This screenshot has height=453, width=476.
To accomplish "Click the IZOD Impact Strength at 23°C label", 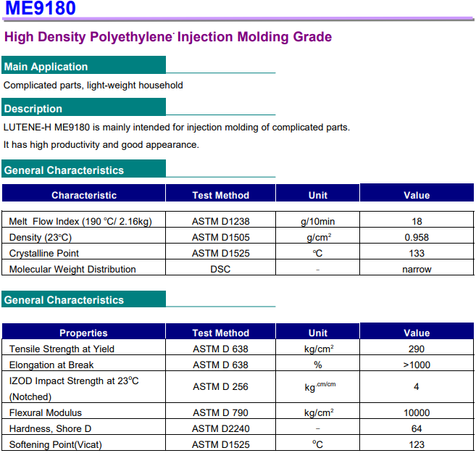I will pyautogui.click(x=74, y=381).
